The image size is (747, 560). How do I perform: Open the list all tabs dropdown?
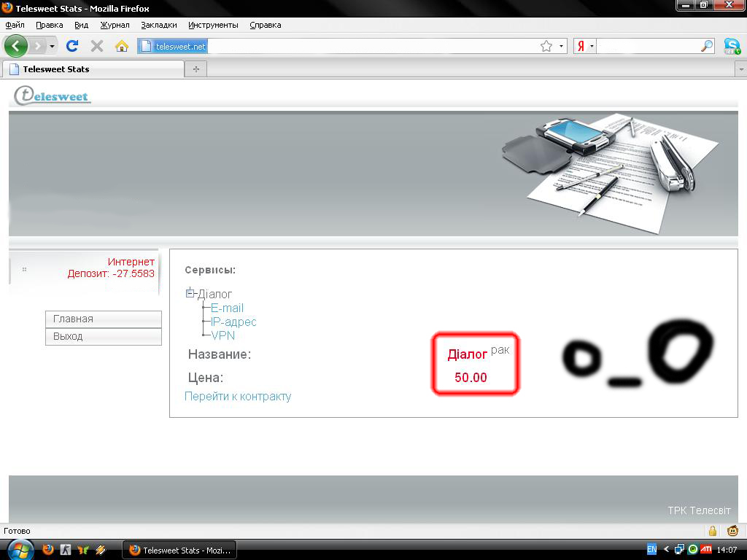(x=741, y=69)
